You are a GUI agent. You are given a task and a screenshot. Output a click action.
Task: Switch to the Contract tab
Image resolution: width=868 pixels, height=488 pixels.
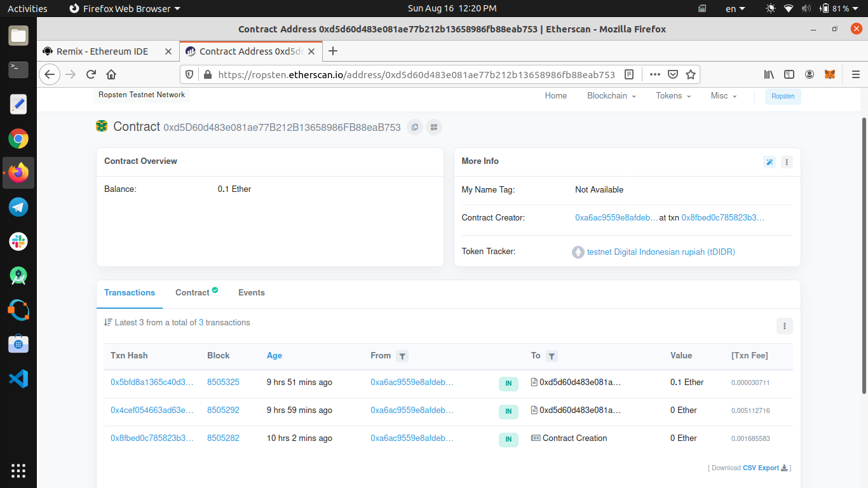click(196, 293)
